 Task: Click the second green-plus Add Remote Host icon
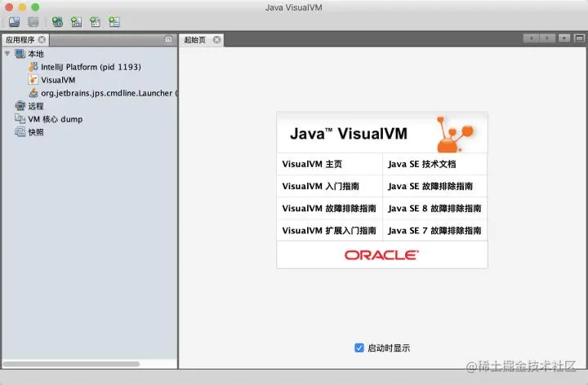click(x=76, y=22)
